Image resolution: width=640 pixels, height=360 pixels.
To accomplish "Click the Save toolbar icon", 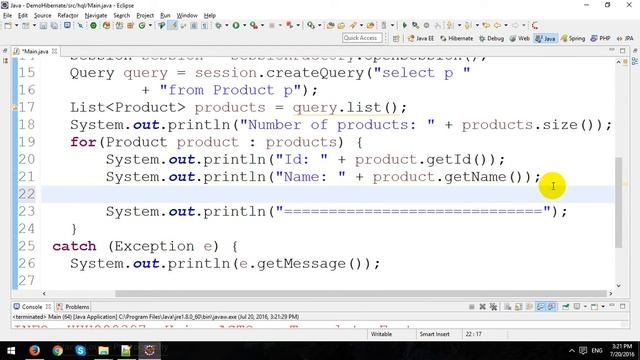I will (43, 25).
